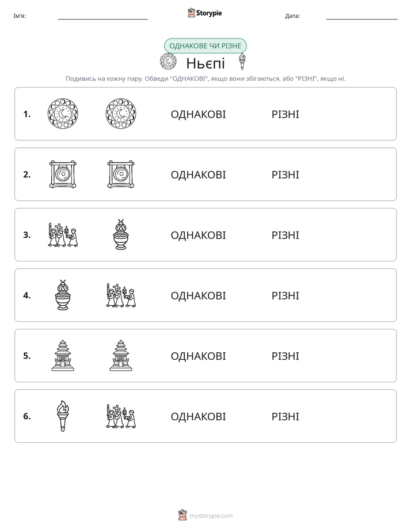Select ОДНАКОВІ for row 2
The width and height of the screenshot is (411, 532).
pyautogui.click(x=198, y=174)
